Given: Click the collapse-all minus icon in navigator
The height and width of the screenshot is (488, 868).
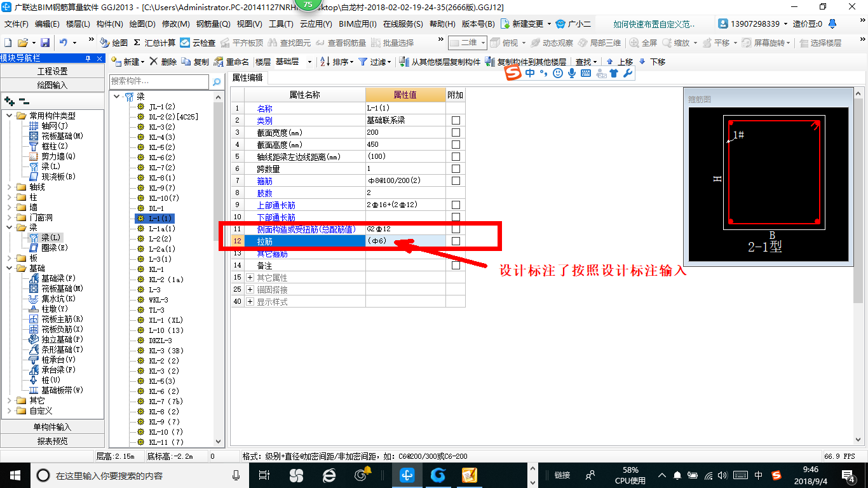Looking at the screenshot, I should coord(24,101).
